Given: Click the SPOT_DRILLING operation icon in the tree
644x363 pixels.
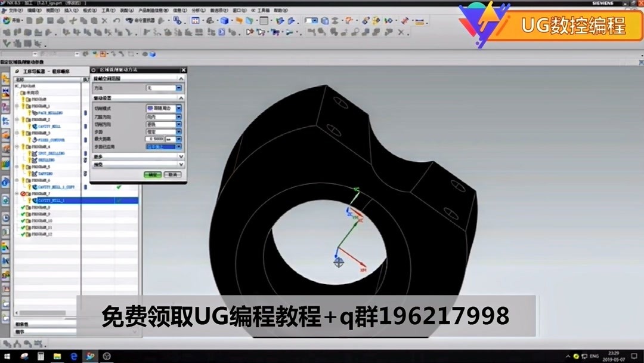Looking at the screenshot, I should point(35,153).
